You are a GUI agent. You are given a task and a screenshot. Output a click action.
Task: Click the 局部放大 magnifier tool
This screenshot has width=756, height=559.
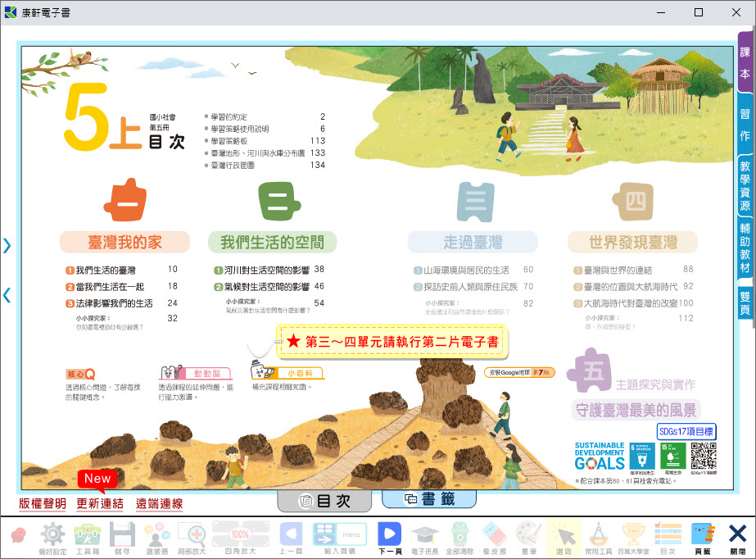[190, 537]
